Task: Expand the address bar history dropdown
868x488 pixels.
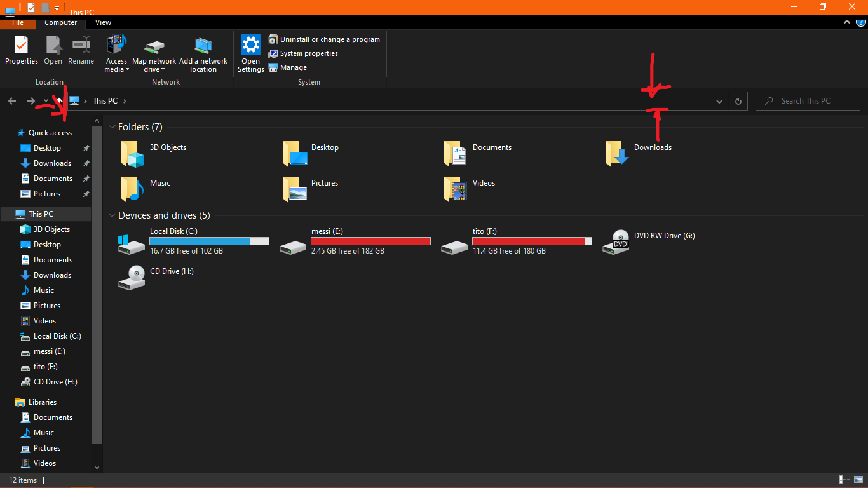Action: click(x=719, y=101)
